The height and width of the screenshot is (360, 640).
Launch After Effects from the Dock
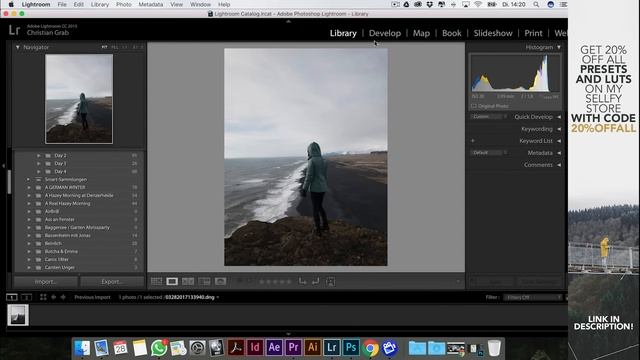coord(274,348)
